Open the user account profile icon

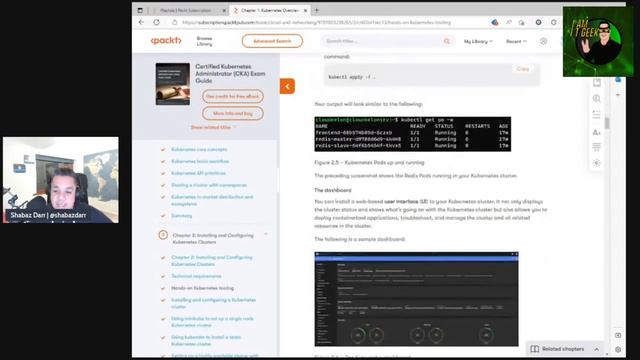point(543,41)
